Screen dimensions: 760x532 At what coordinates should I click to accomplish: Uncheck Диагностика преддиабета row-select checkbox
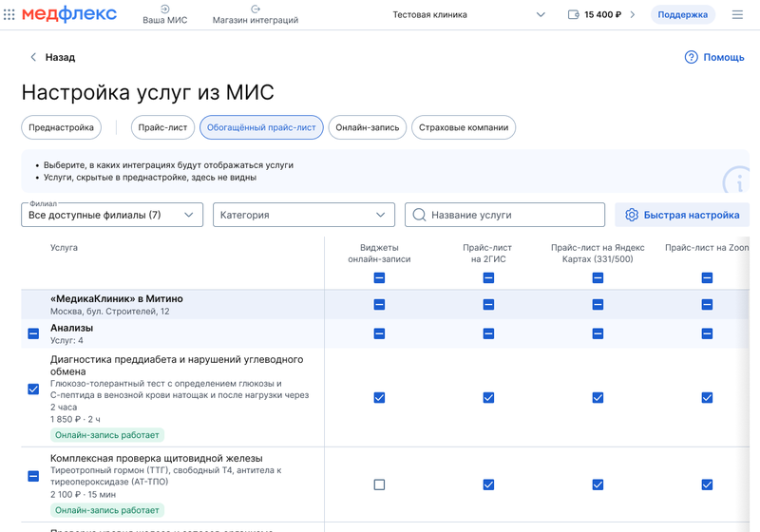pos(33,389)
